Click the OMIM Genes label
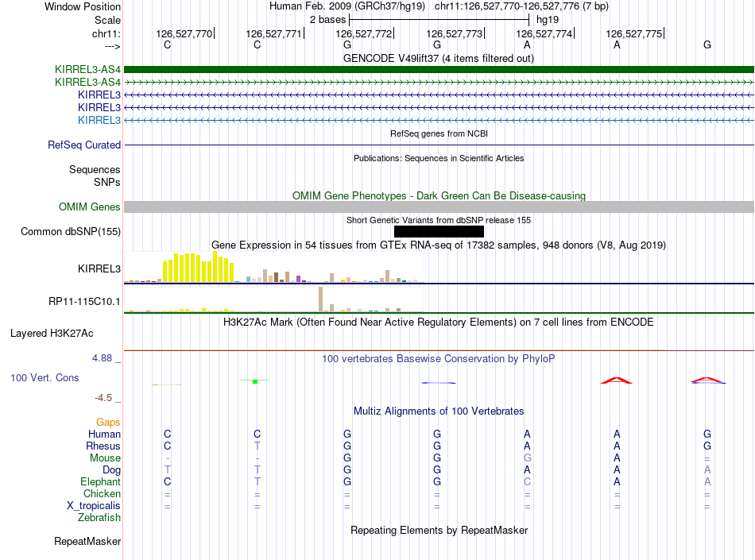The width and height of the screenshot is (755, 560). [90, 207]
